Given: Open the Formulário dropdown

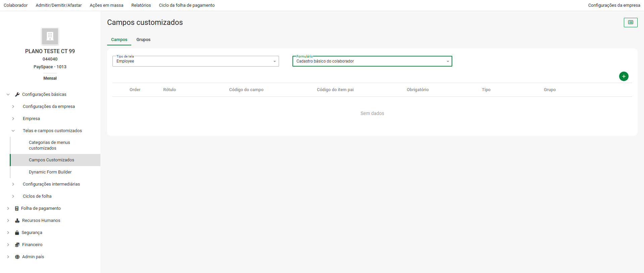Looking at the screenshot, I should tap(372, 61).
